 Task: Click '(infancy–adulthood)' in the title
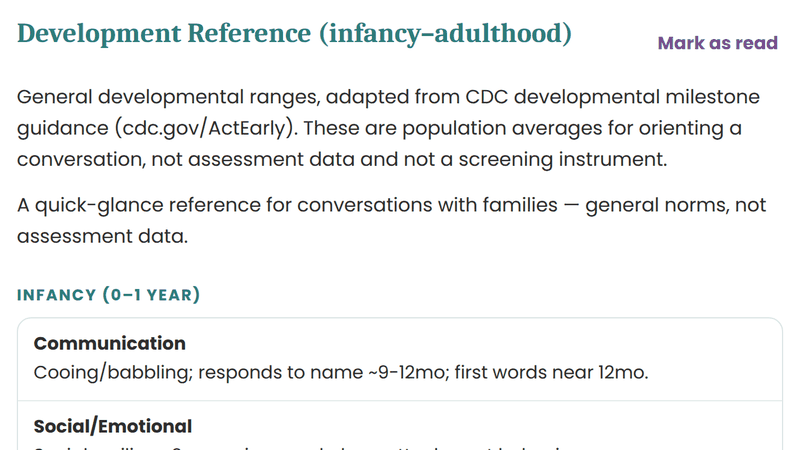445,34
